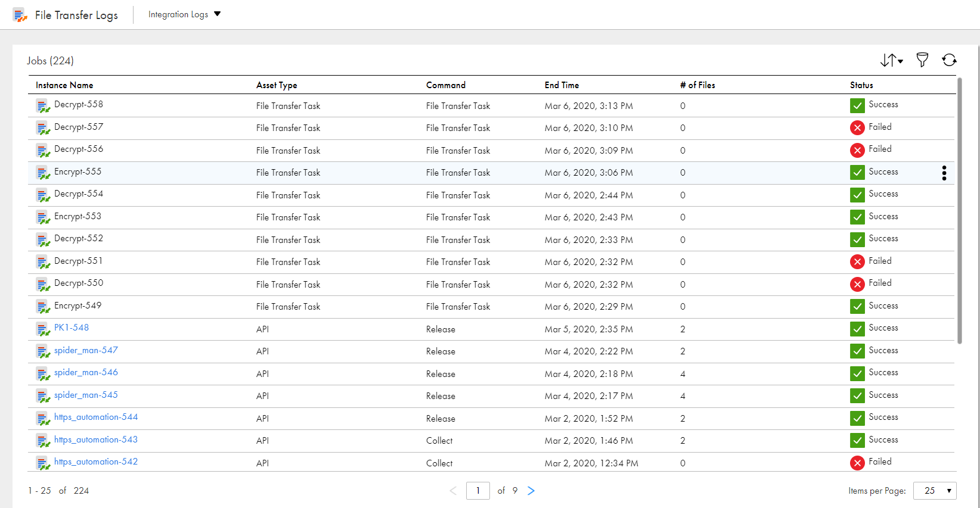Click the 'Mar 5, 2020, 2:35 PM' end time
980x508 pixels.
click(588, 329)
